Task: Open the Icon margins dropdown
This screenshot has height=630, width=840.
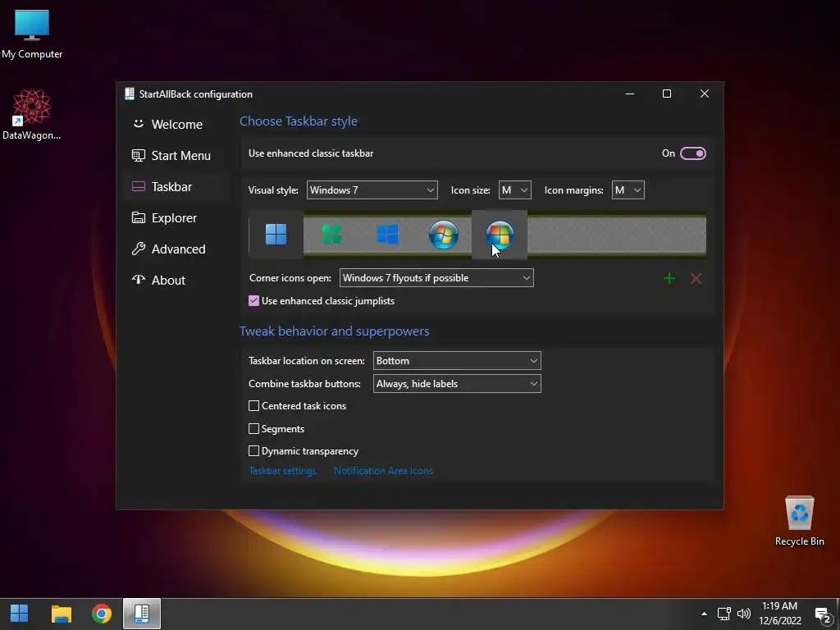Action: [628, 190]
